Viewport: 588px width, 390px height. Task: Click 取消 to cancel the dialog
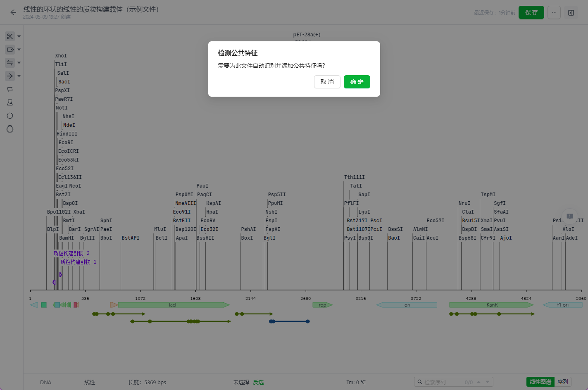327,82
